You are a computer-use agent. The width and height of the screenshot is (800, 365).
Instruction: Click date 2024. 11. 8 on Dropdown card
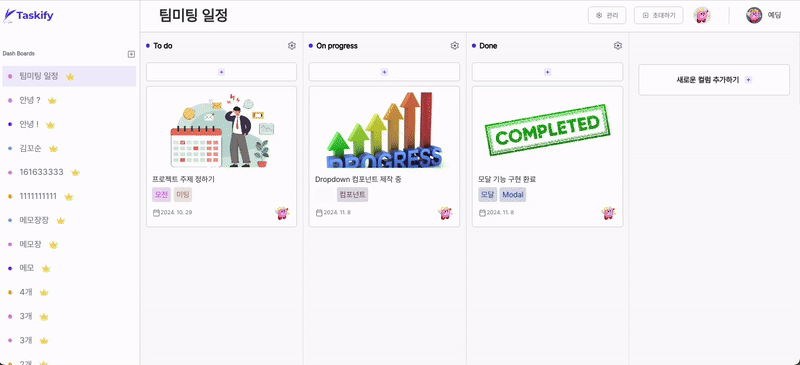click(337, 212)
